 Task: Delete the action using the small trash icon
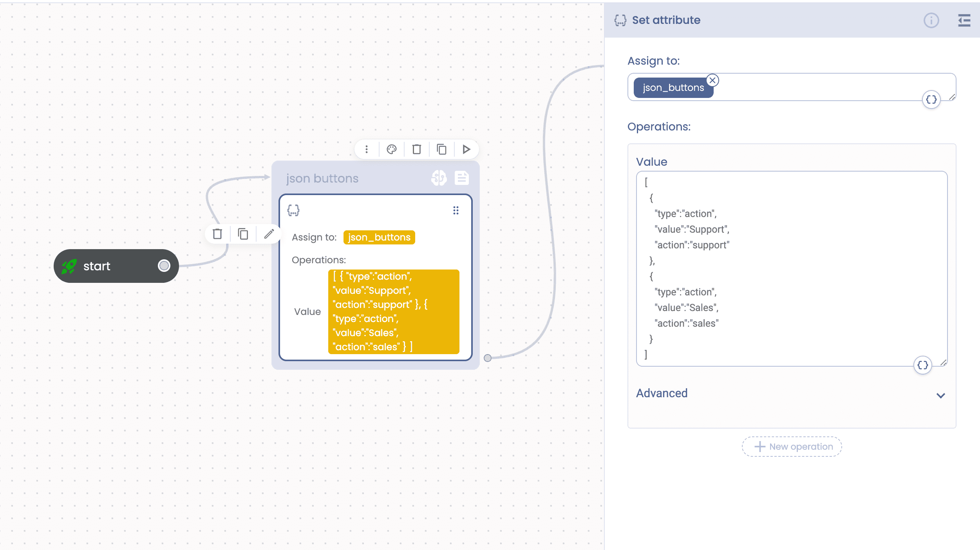pos(217,234)
